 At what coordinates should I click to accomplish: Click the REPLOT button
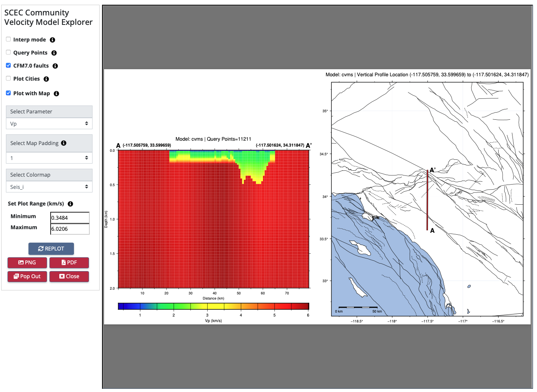point(51,249)
